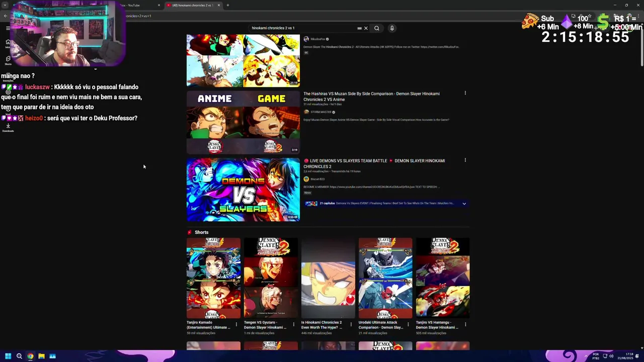This screenshot has width=644, height=362.
Task: Click the chapters preview thumbnail beside 21 capítulos
Action: point(311,204)
